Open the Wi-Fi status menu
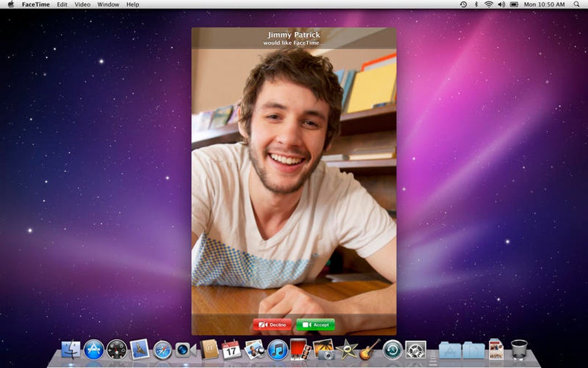Screen dimensions: 588x368 488,5
